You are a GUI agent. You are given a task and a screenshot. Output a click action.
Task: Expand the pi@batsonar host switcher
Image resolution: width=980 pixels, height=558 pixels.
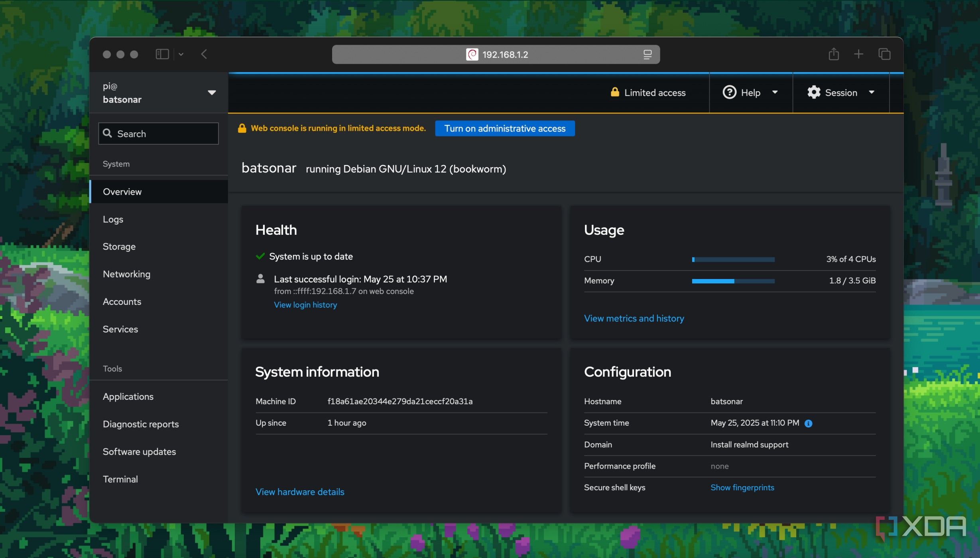coord(159,93)
